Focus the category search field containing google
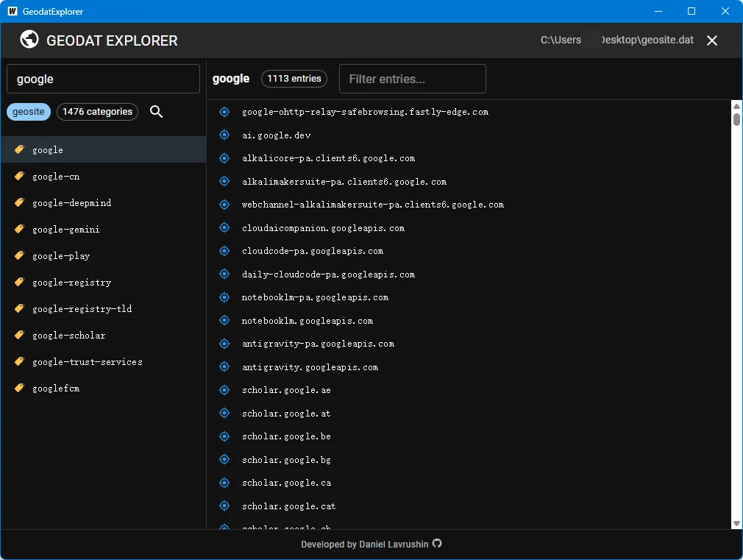743x560 pixels. 103,79
